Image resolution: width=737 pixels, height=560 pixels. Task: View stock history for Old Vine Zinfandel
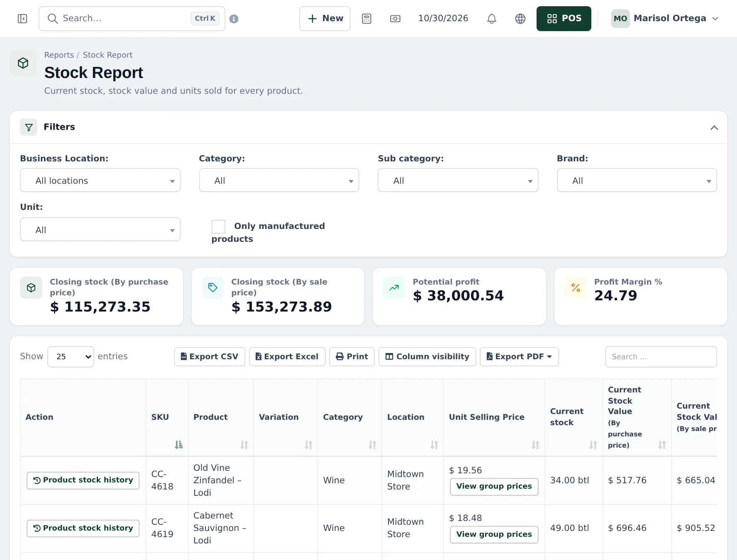tap(83, 480)
